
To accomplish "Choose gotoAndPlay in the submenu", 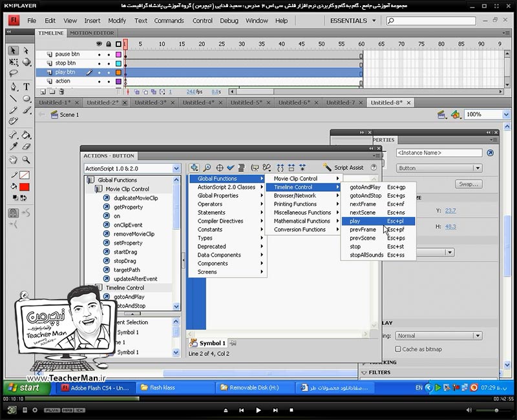I will point(378,187).
